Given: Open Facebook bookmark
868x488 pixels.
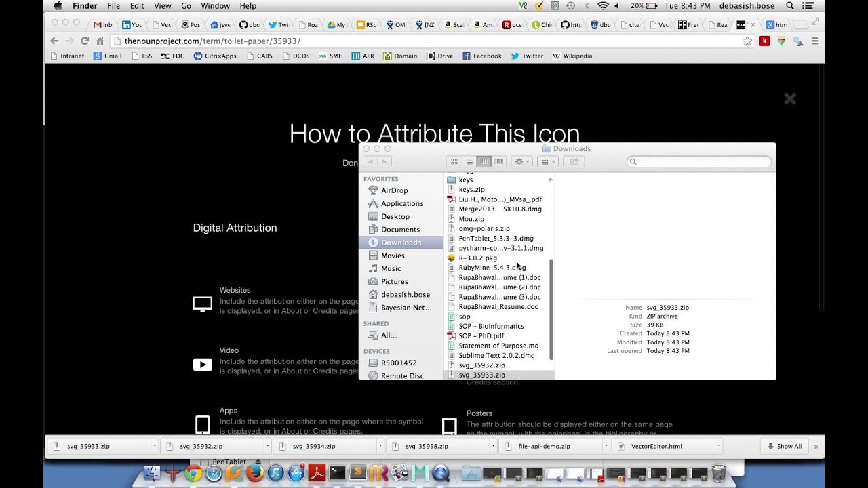Looking at the screenshot, I should tap(482, 56).
